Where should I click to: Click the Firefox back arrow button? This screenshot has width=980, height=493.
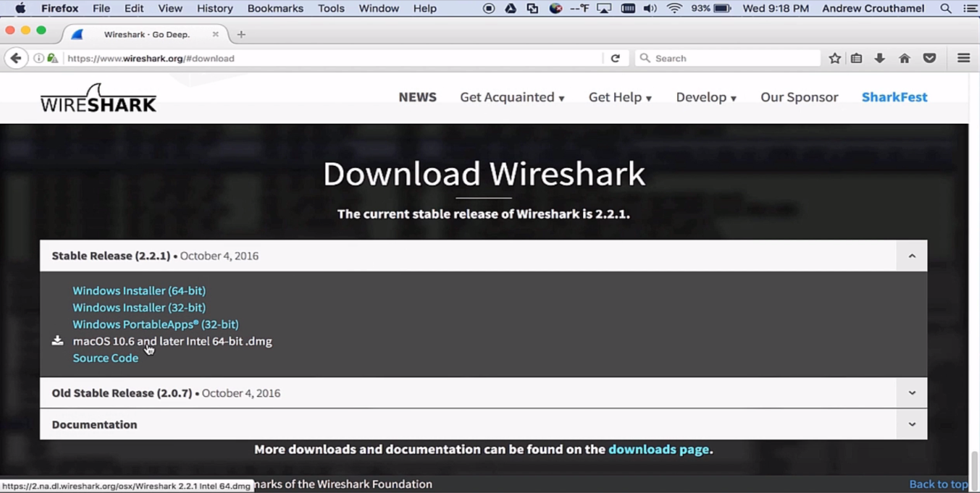point(16,58)
